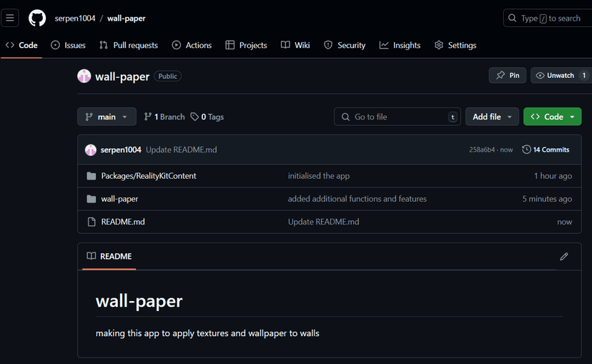Open the Packages/RealityKitContent folder

[149, 176]
